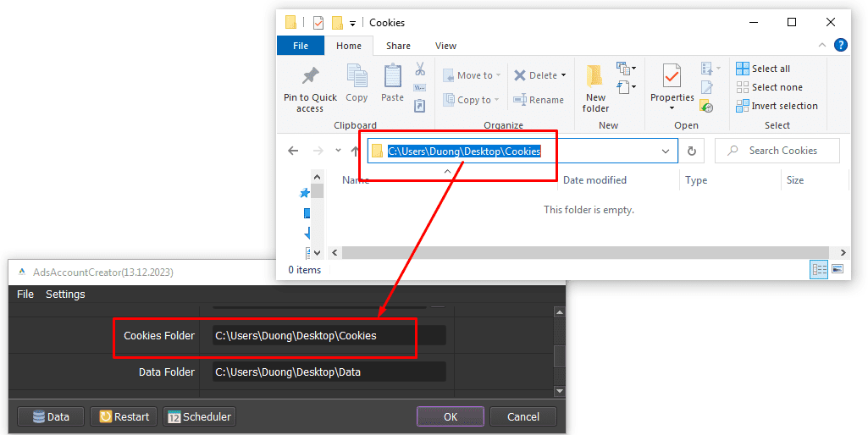868x435 pixels.
Task: Click the Type column header
Action: click(x=696, y=180)
